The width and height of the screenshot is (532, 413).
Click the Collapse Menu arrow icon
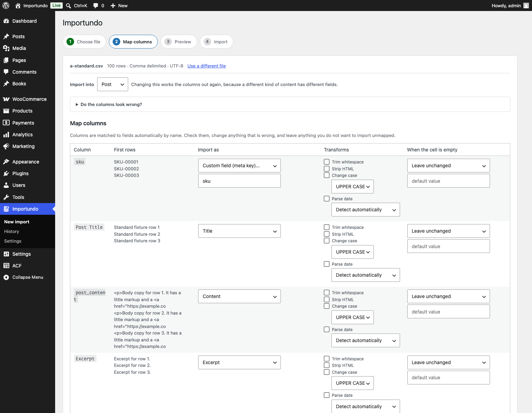tap(6, 277)
